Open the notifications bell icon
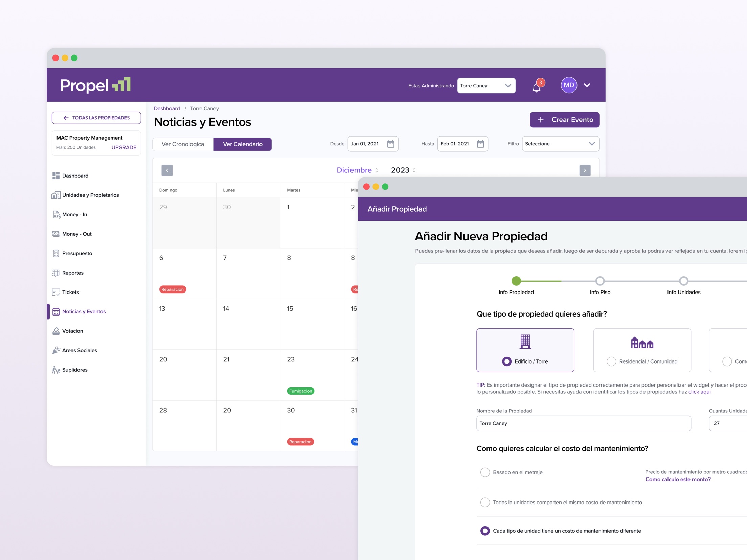This screenshot has width=747, height=560. 537,87
